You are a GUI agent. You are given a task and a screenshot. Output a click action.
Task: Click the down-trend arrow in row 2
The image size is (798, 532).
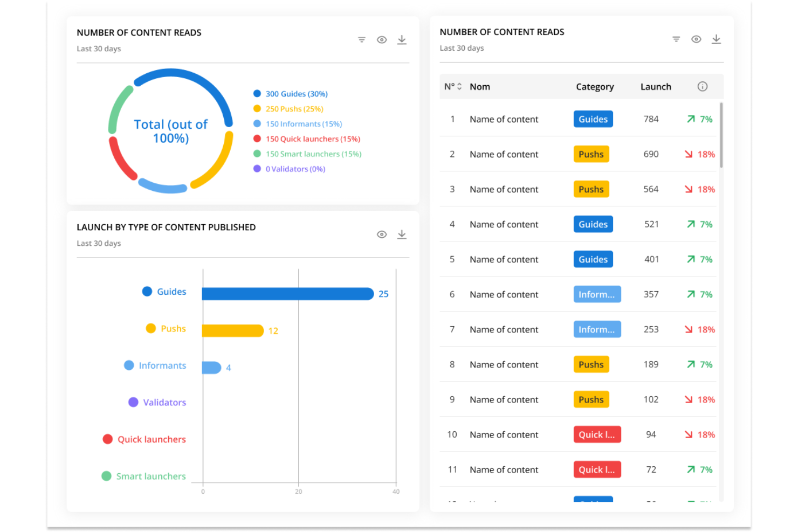coord(689,154)
